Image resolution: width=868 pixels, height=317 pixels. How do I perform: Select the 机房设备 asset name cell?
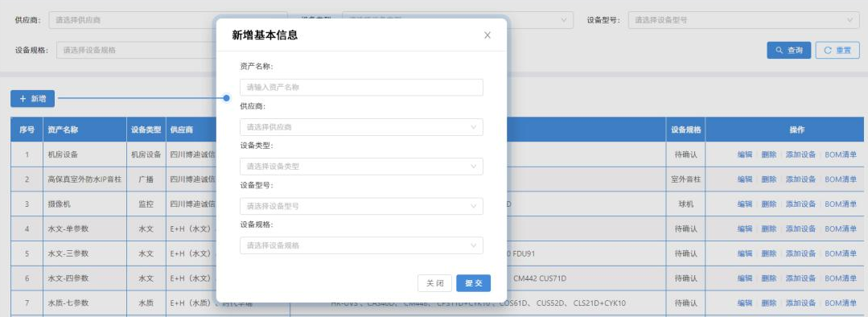[84, 155]
